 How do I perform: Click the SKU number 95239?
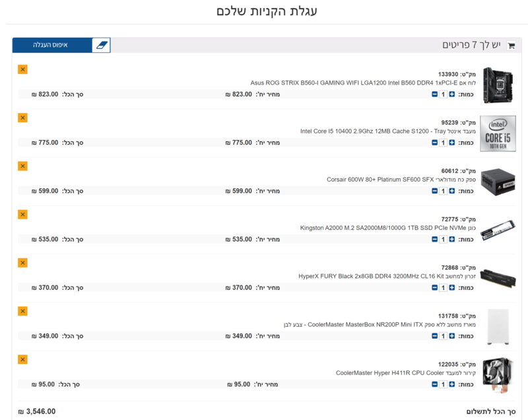click(449, 123)
